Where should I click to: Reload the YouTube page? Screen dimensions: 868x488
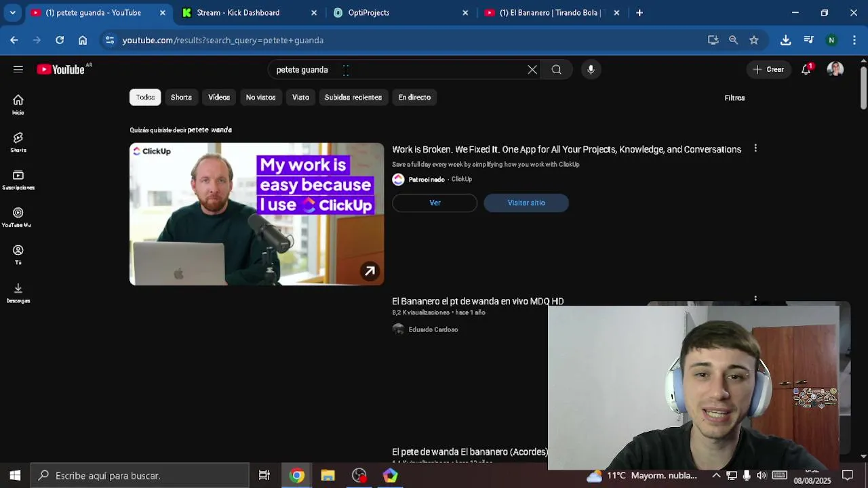click(60, 40)
